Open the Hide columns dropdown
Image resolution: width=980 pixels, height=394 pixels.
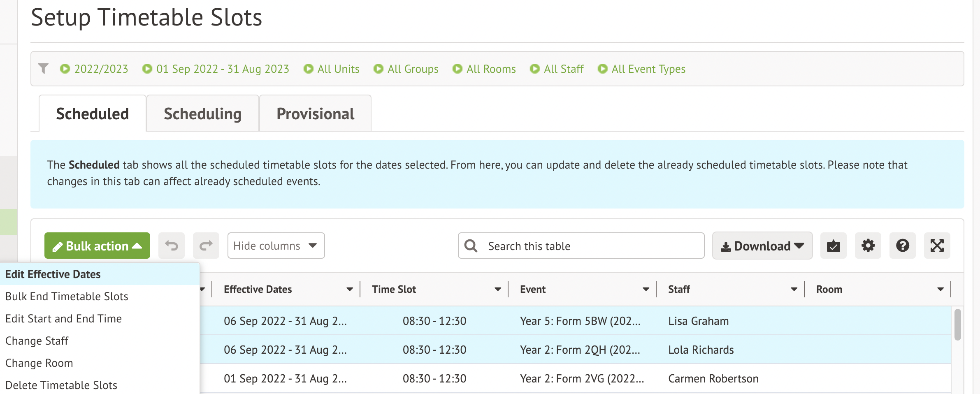[x=276, y=246]
